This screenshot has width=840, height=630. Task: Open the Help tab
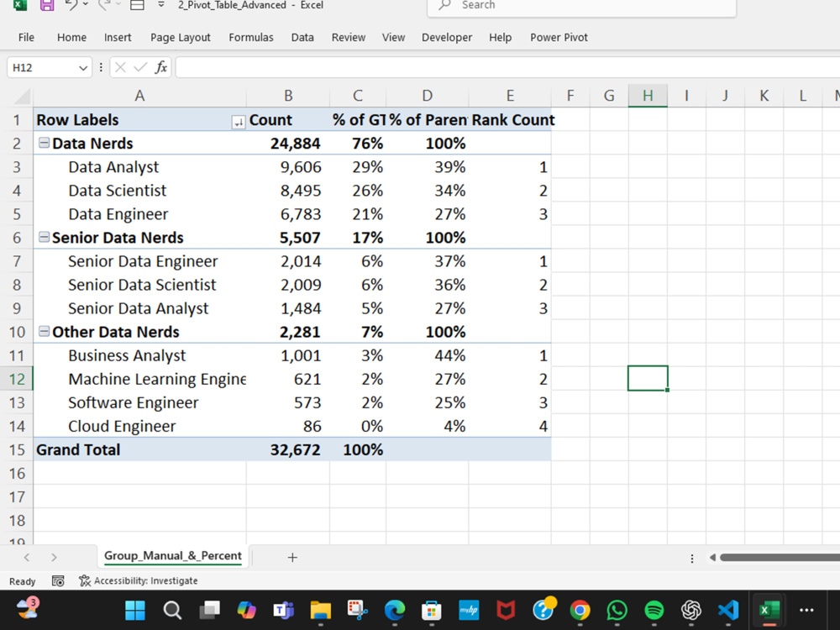[500, 38]
